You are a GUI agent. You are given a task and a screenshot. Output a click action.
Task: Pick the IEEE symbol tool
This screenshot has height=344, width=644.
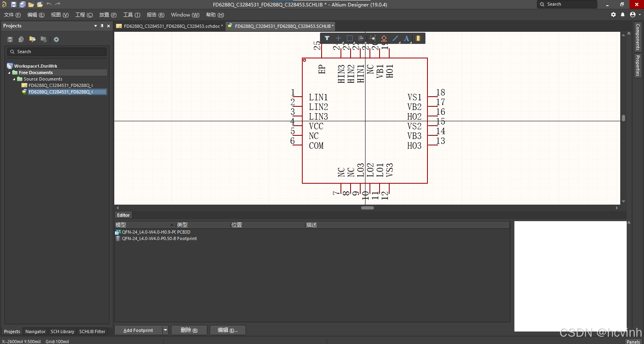[384, 38]
